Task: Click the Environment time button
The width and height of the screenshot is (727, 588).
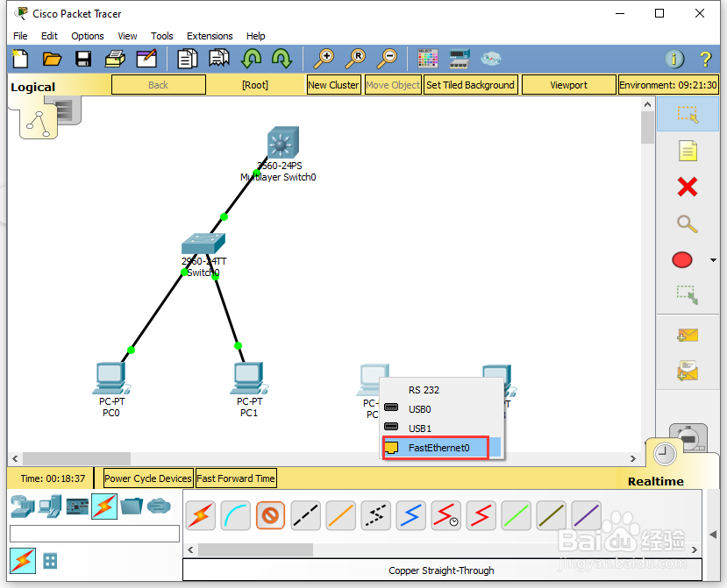Action: tap(668, 85)
